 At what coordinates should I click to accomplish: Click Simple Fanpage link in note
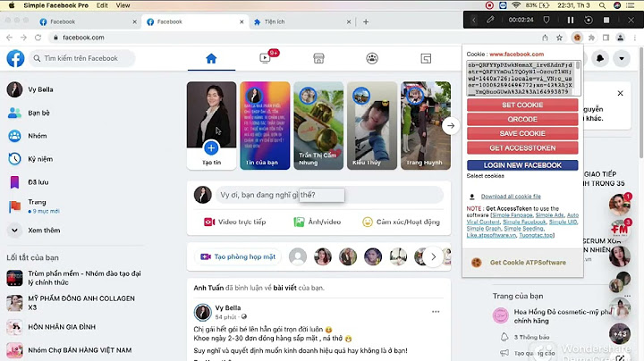pos(513,215)
